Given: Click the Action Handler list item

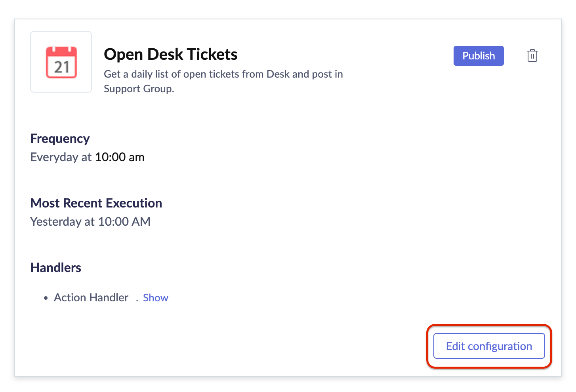Looking at the screenshot, I should tap(91, 298).
